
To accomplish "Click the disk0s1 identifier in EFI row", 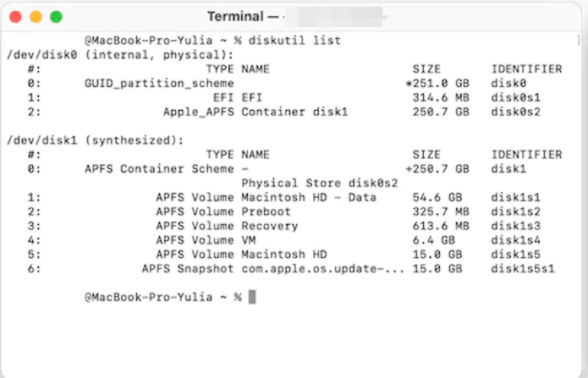I will [x=515, y=97].
